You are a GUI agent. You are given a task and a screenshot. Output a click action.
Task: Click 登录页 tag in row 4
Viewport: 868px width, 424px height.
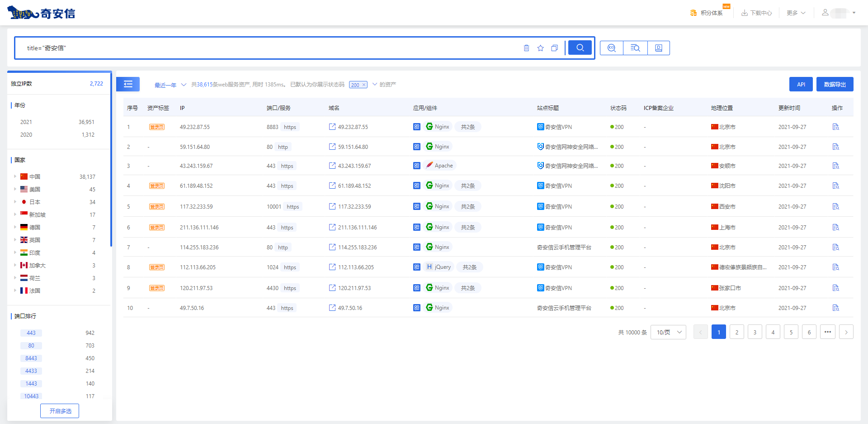pyautogui.click(x=157, y=186)
